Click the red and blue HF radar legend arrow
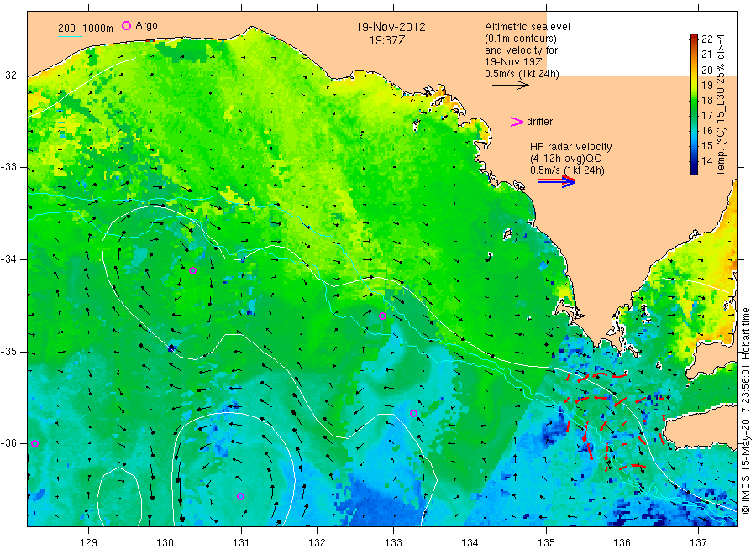Screen dimensions: 756x554 pos(556,181)
